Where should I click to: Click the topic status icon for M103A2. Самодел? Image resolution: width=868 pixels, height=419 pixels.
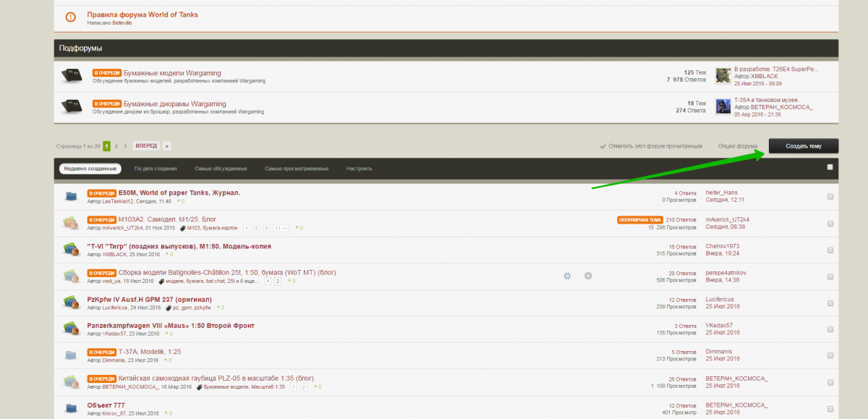pos(71,222)
